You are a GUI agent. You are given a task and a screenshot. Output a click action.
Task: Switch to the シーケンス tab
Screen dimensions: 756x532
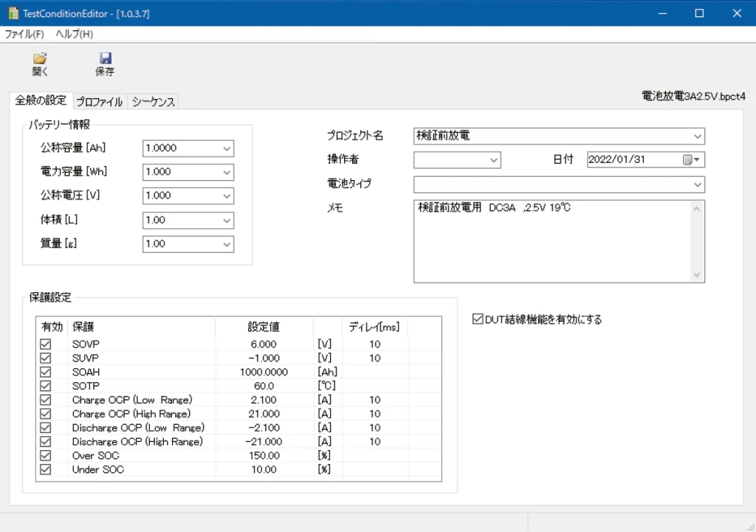[152, 102]
